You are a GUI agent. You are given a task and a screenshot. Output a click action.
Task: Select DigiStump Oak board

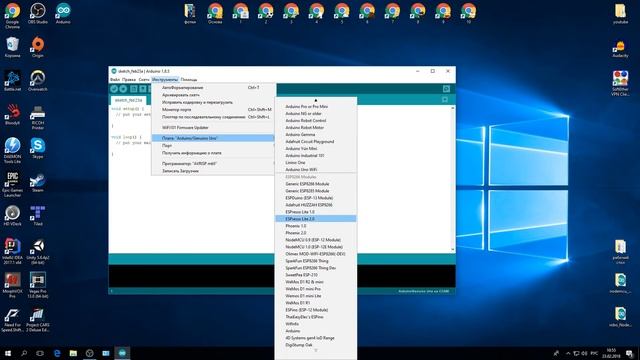click(x=316, y=345)
